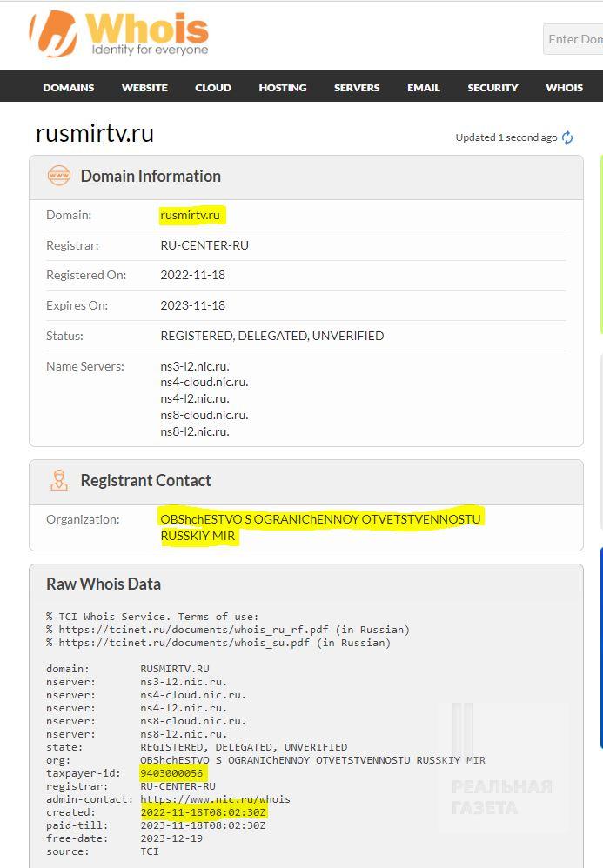Select highlighted taxpayer-id 9403000056
Screen dimensions: 603x868
(171, 773)
